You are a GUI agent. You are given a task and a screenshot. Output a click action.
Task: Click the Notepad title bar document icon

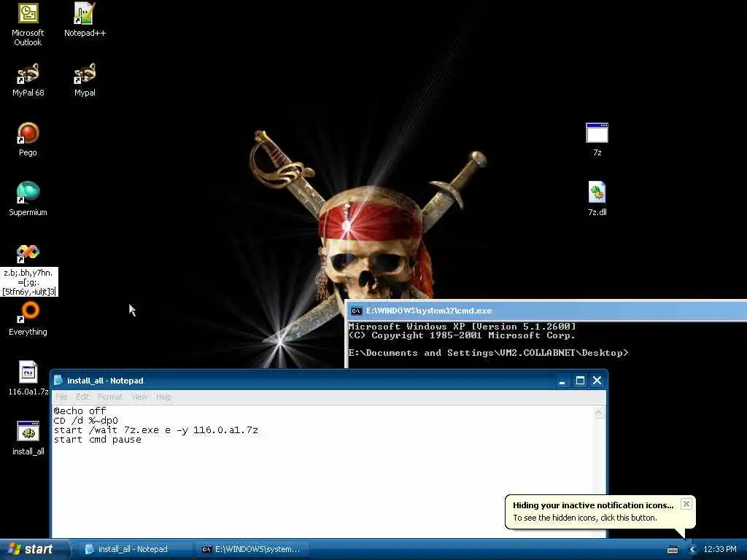(58, 380)
